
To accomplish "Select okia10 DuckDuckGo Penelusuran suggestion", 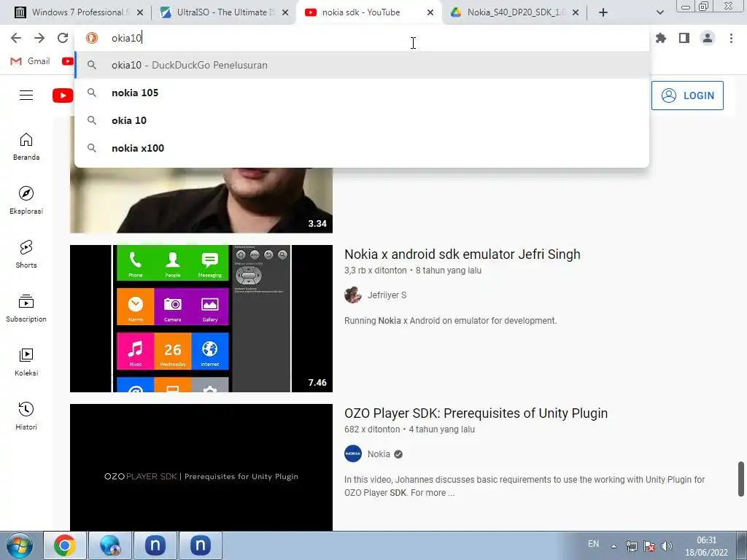I will tap(362, 65).
